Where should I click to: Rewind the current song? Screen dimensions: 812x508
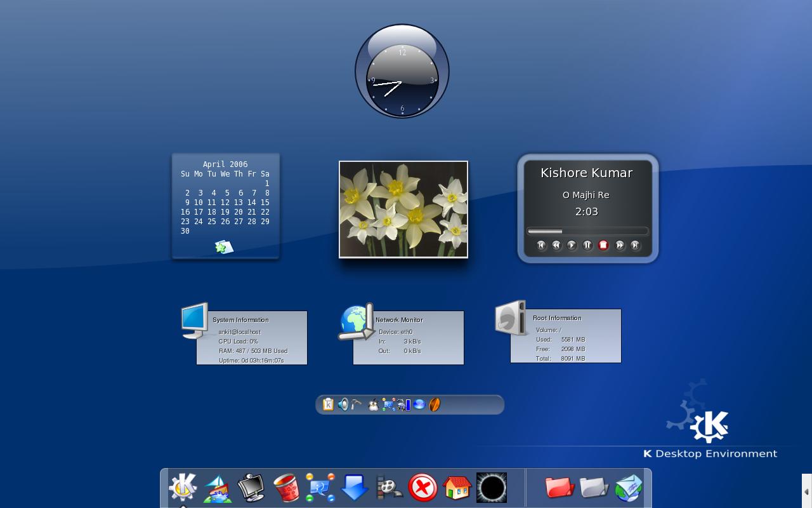point(556,245)
